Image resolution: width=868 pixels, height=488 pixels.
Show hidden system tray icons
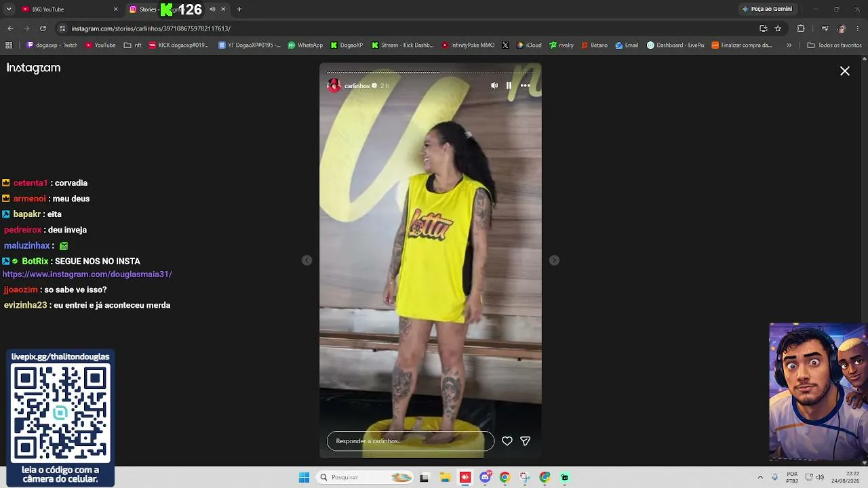[x=760, y=477]
